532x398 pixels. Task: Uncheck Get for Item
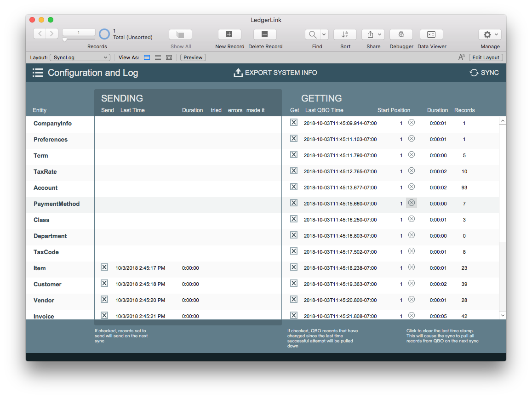294,267
